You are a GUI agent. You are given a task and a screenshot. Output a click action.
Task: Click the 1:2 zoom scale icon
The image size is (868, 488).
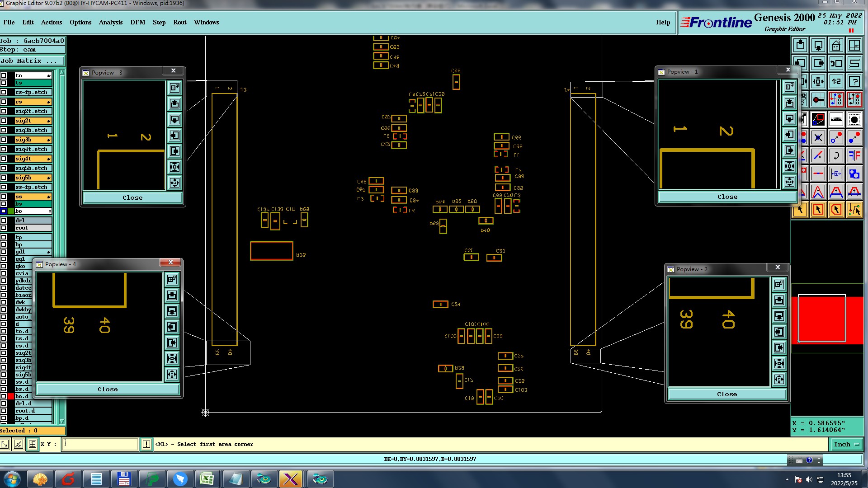(x=836, y=82)
